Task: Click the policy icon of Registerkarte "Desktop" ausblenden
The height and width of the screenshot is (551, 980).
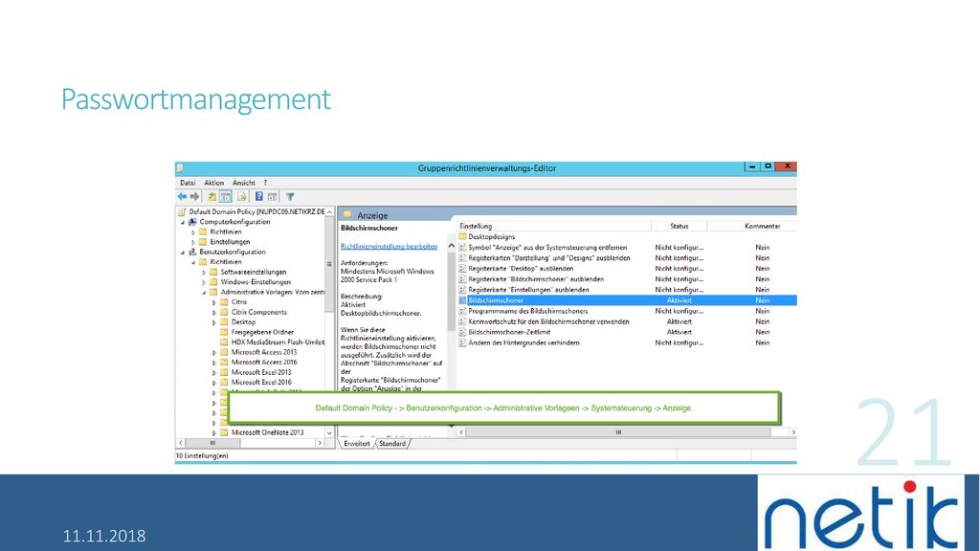Action: point(462,269)
